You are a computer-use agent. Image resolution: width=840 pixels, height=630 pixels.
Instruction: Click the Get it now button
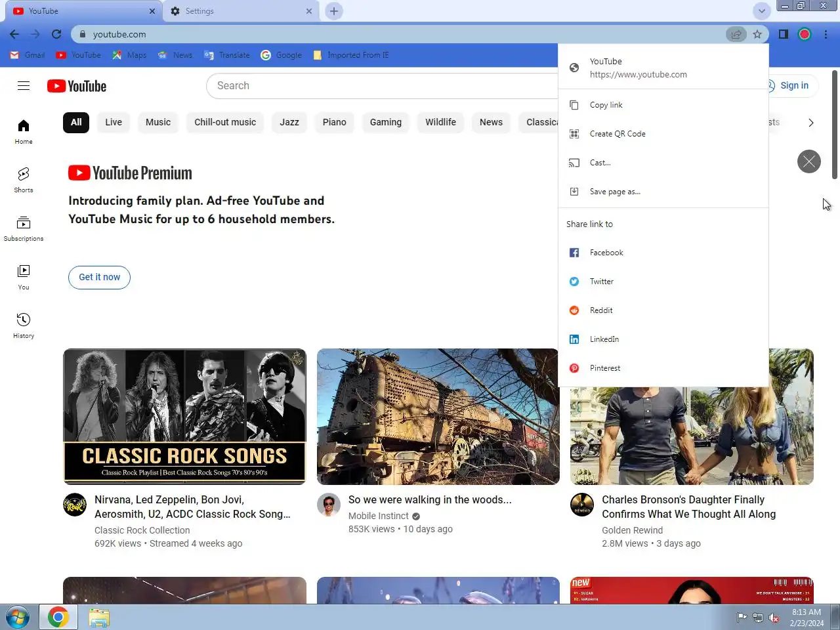99,277
